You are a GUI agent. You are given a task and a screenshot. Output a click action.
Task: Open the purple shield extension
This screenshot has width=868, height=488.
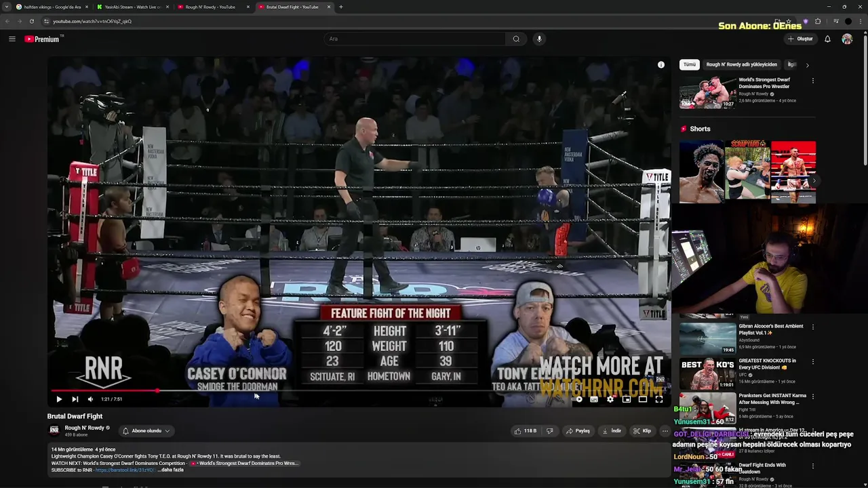[806, 21]
